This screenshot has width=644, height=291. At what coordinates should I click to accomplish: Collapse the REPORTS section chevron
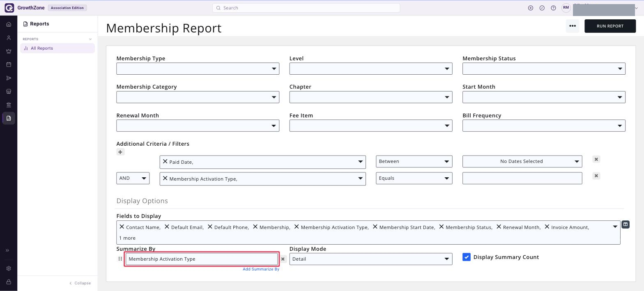coord(90,39)
